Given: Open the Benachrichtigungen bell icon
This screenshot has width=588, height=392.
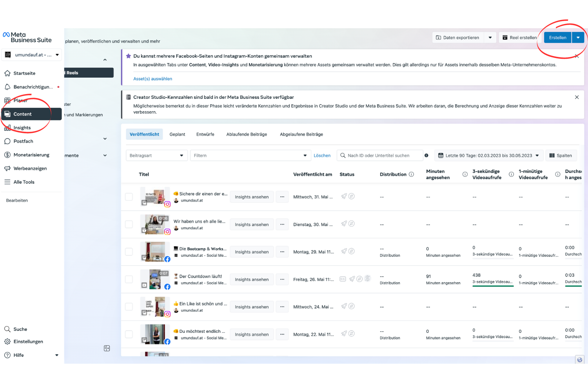Looking at the screenshot, I should 7,87.
